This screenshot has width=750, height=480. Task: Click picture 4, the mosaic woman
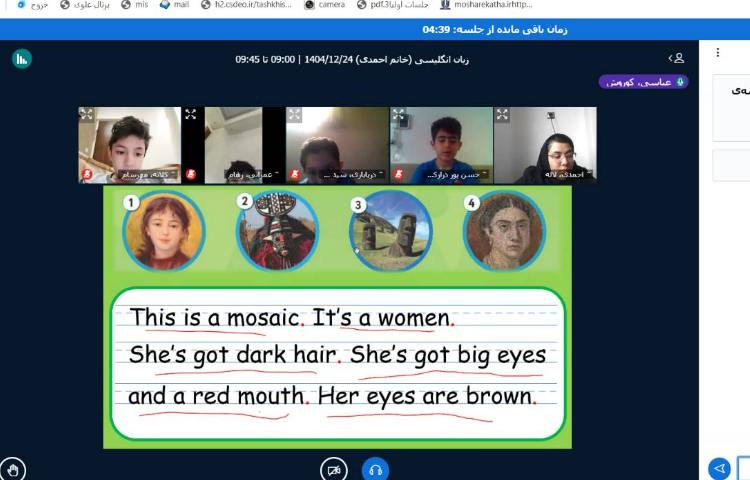504,231
